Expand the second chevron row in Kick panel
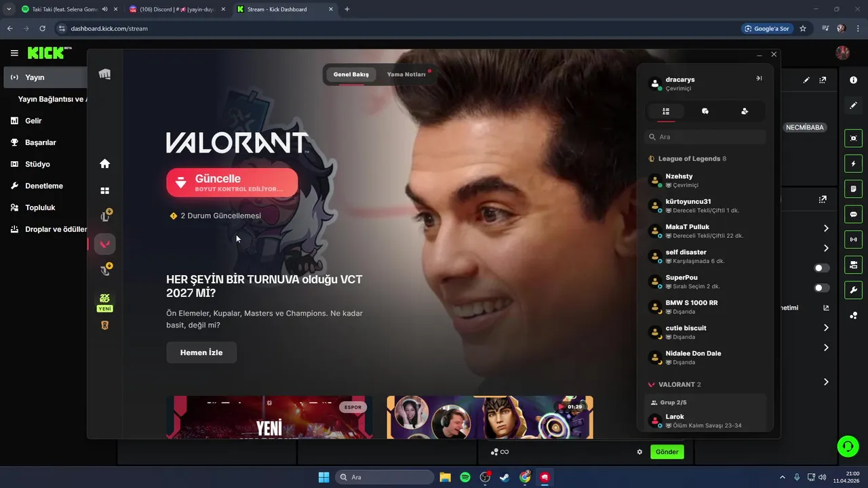 click(826, 248)
